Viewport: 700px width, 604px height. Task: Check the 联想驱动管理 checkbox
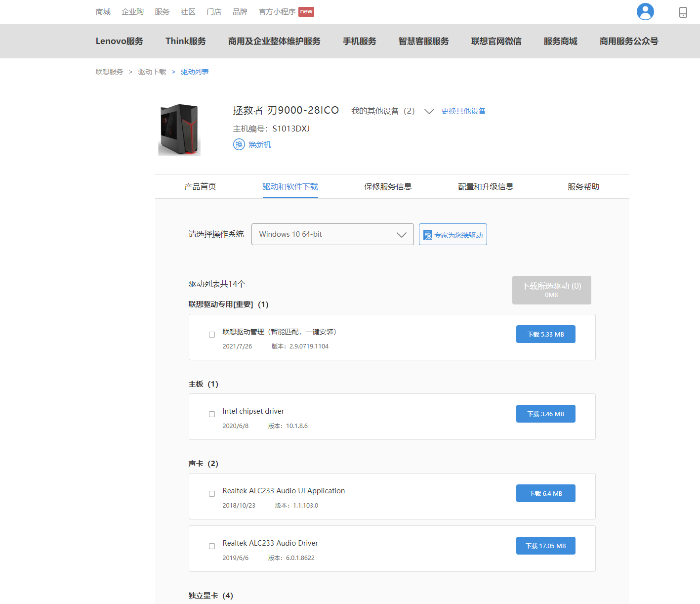click(212, 335)
